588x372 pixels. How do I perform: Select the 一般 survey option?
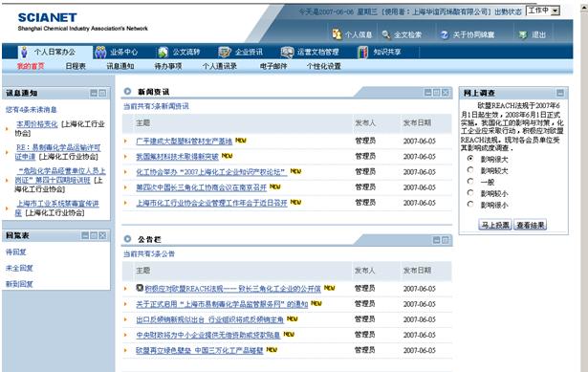470,182
